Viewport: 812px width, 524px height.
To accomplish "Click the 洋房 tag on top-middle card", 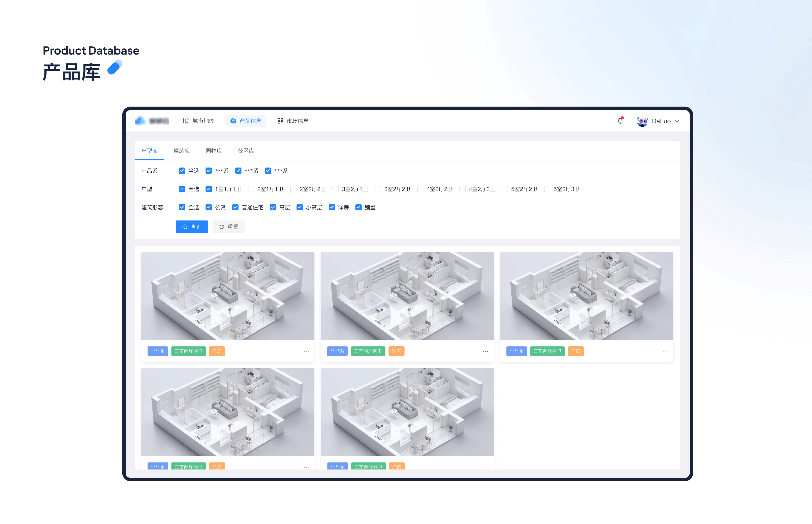I will coord(396,351).
